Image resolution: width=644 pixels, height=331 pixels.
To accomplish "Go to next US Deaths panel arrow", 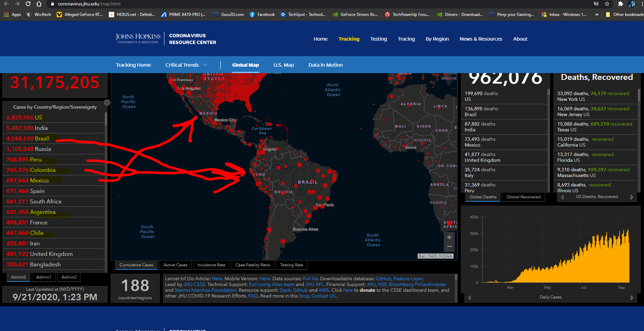I will coord(632,197).
